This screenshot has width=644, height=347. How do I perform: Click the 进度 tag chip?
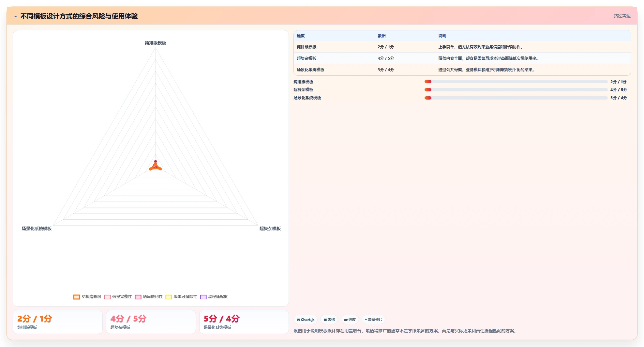coord(350,320)
